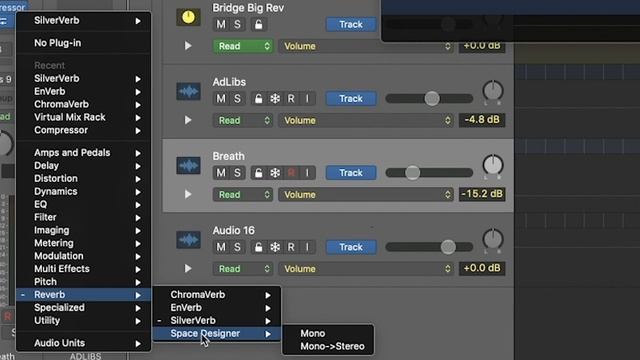This screenshot has width=640, height=360.
Task: Click the AdLibs volume slider
Action: [x=429, y=98]
